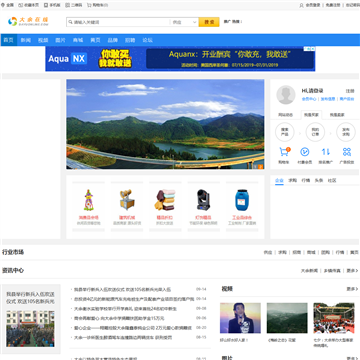Click the gray user avatar icon
The image size is (360, 360).
coord(286,95)
